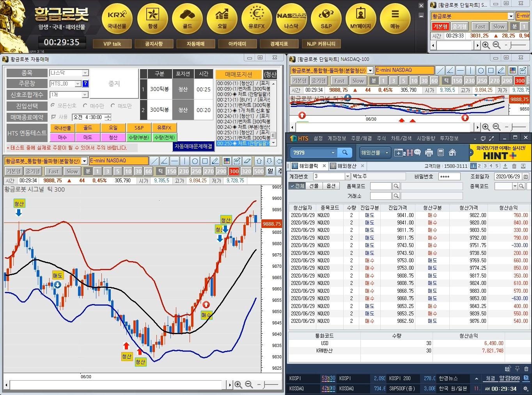The height and width of the screenshot is (395, 532).
Task: Click the home icon in the HTS toolbar
Action: (452, 153)
